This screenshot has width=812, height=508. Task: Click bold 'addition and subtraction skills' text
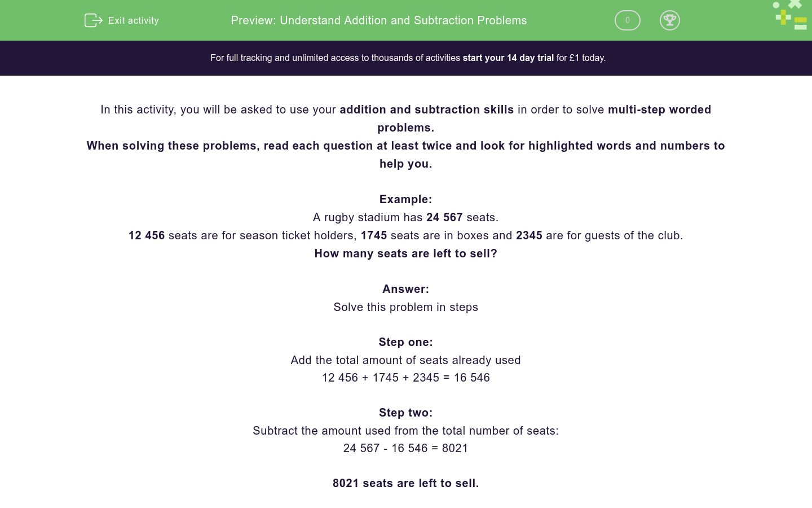tap(427, 110)
